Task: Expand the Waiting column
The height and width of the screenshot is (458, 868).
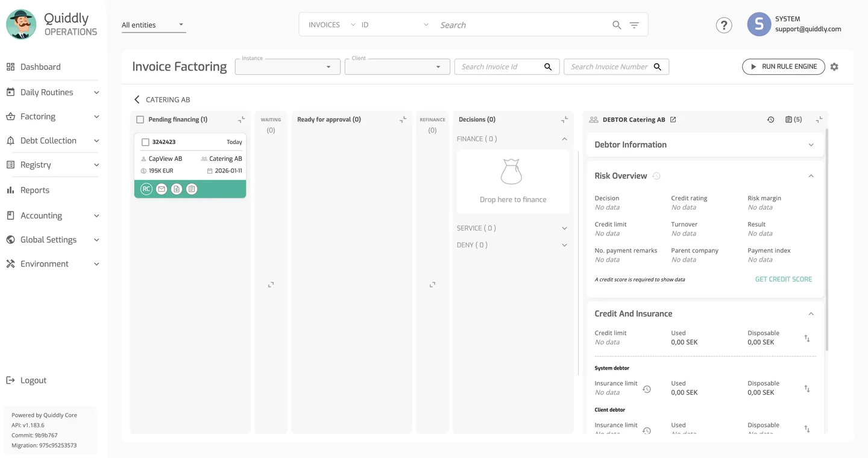Action: pos(271,284)
